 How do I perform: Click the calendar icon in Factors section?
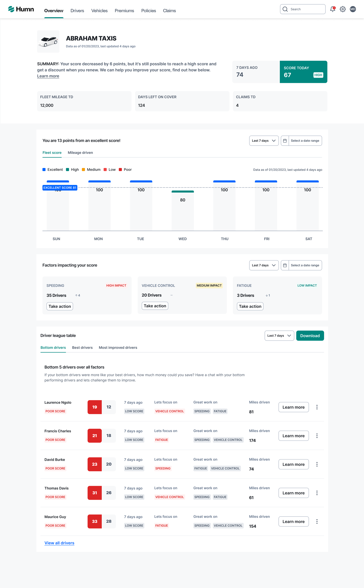click(285, 265)
